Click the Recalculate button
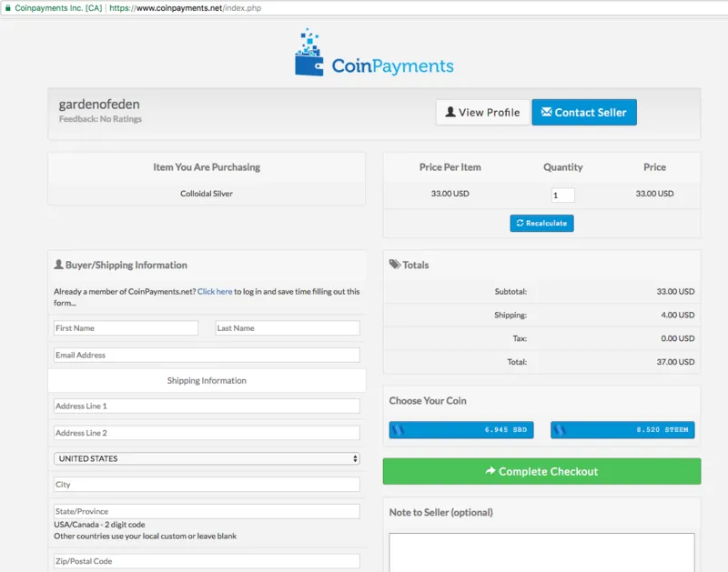The image size is (728, 572). click(541, 223)
